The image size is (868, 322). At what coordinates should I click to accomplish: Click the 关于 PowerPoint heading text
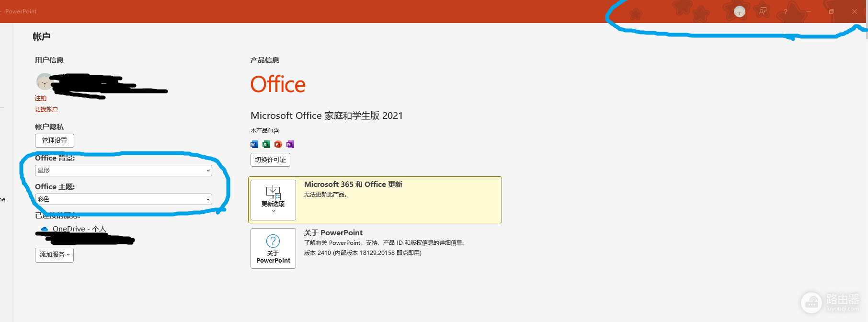(x=333, y=233)
